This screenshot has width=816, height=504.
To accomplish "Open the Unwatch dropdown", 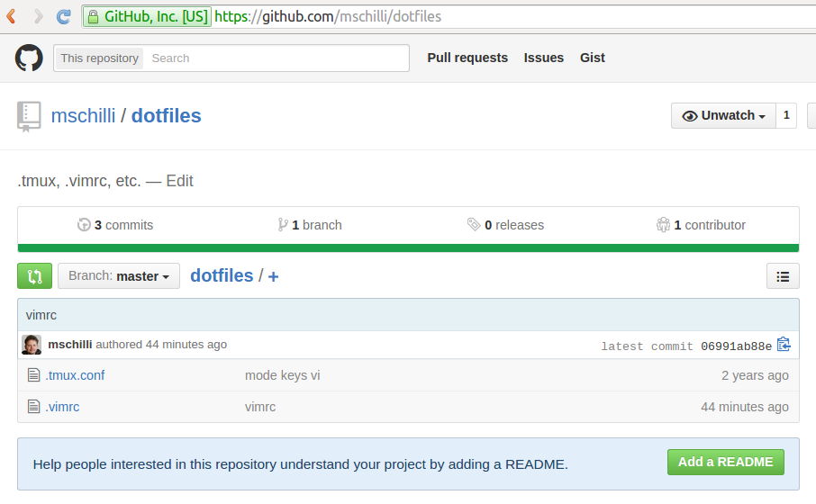I will click(x=723, y=115).
